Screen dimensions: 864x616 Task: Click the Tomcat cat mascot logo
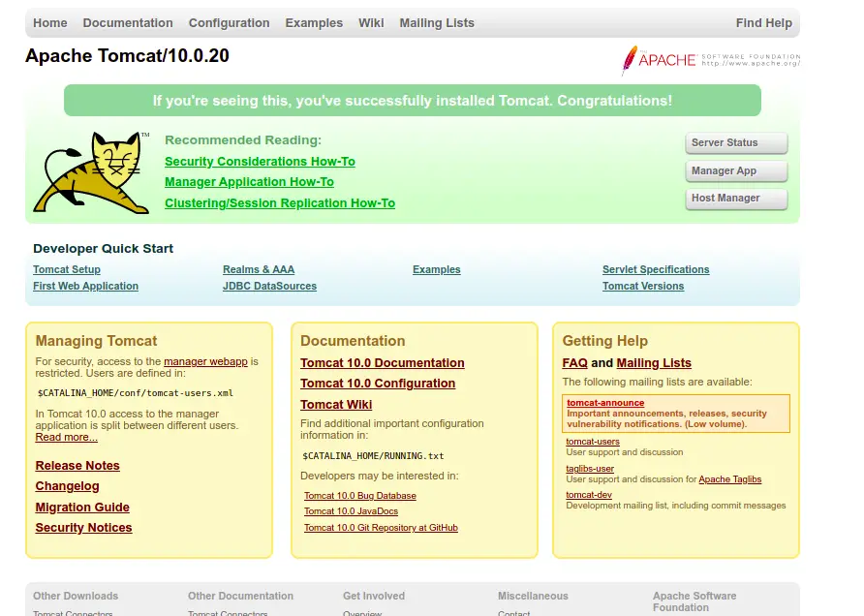tap(92, 172)
